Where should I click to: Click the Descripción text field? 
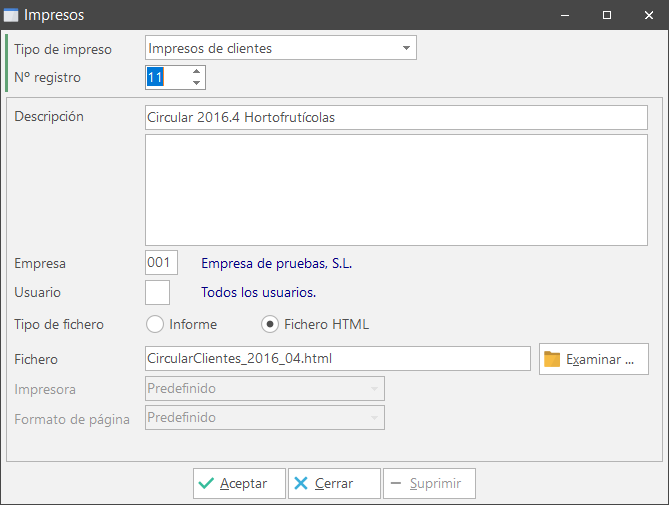coord(396,117)
